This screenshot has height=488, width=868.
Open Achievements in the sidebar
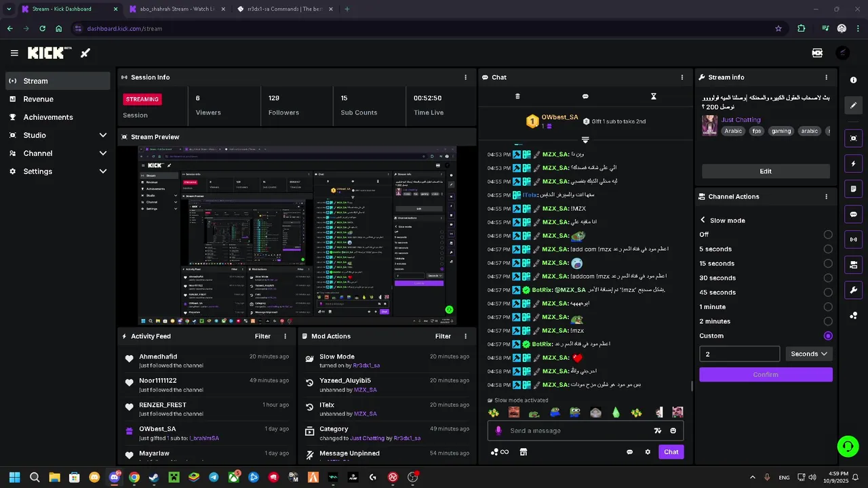point(58,117)
